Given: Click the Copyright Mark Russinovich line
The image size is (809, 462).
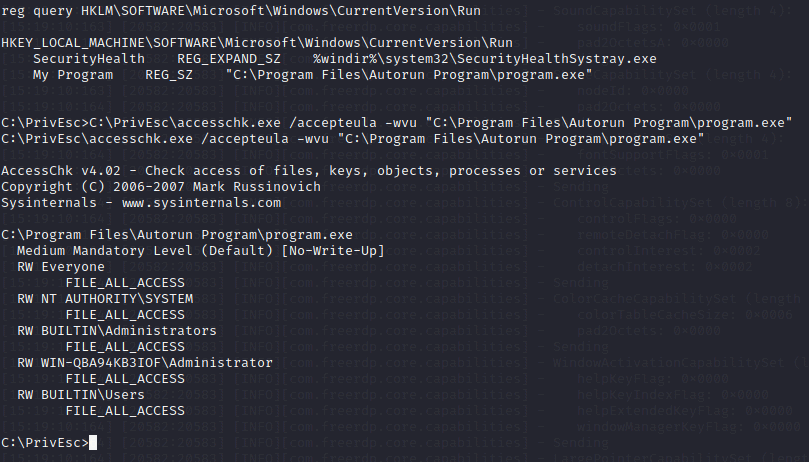Looking at the screenshot, I should click(x=161, y=187).
